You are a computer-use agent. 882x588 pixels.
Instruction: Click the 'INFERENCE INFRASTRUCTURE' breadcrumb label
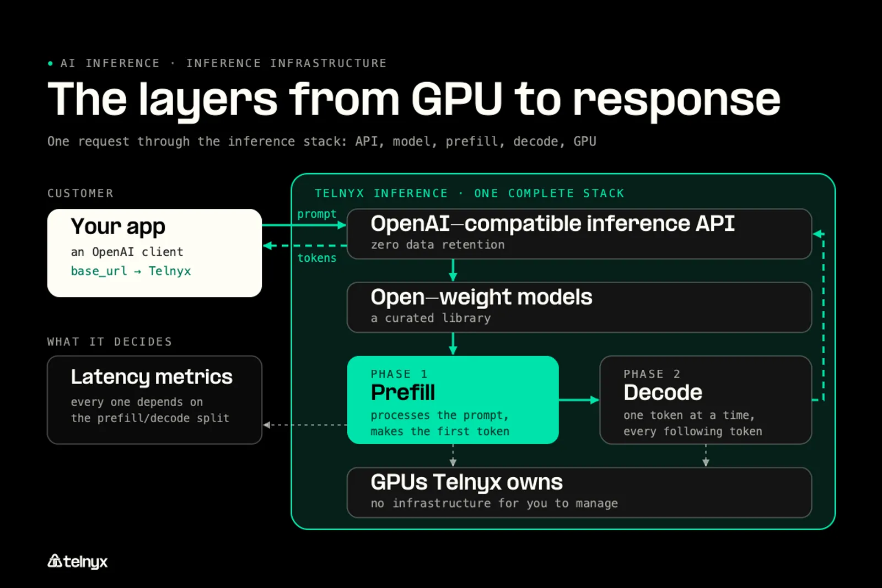click(287, 63)
